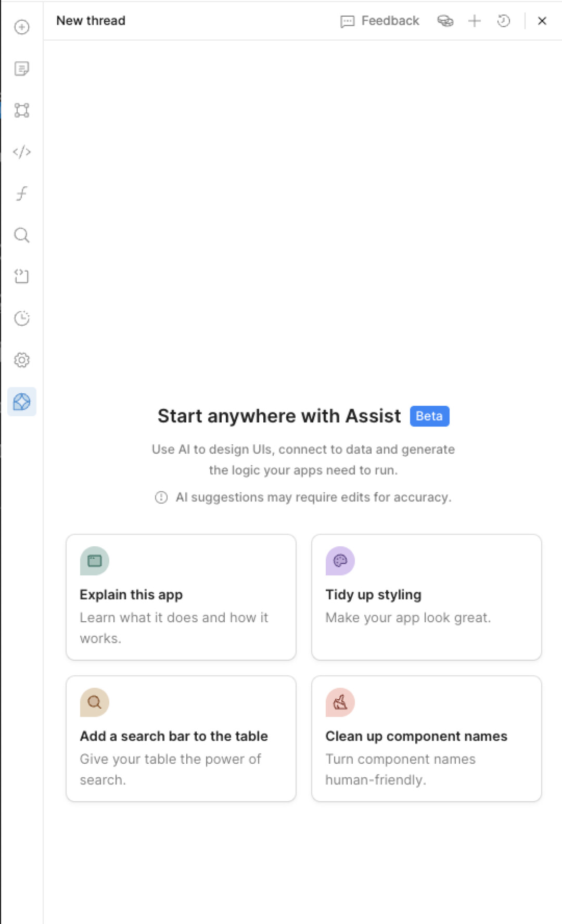Select the Assist icon in sidebar

[22, 402]
